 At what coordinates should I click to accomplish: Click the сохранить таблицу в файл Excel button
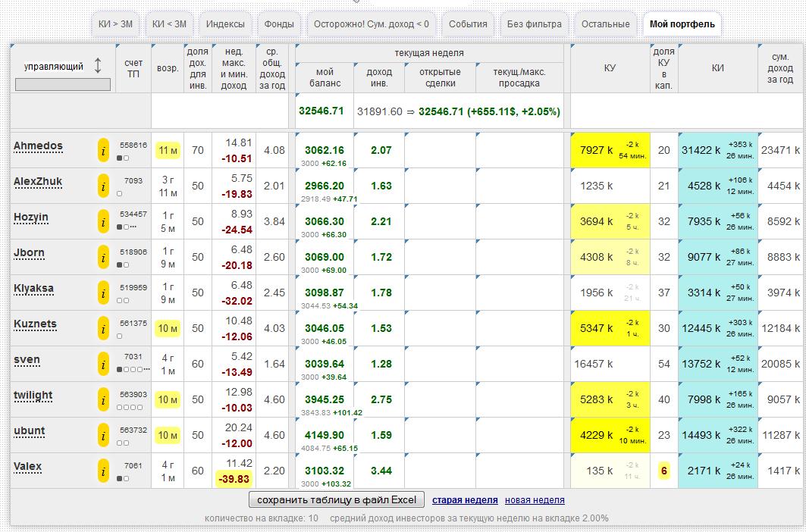click(x=337, y=499)
